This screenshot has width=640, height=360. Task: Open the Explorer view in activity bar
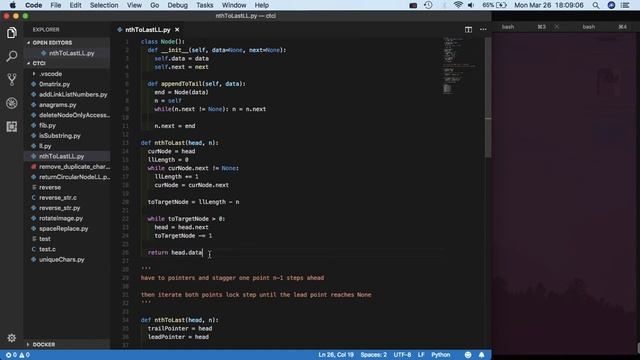(x=11, y=33)
